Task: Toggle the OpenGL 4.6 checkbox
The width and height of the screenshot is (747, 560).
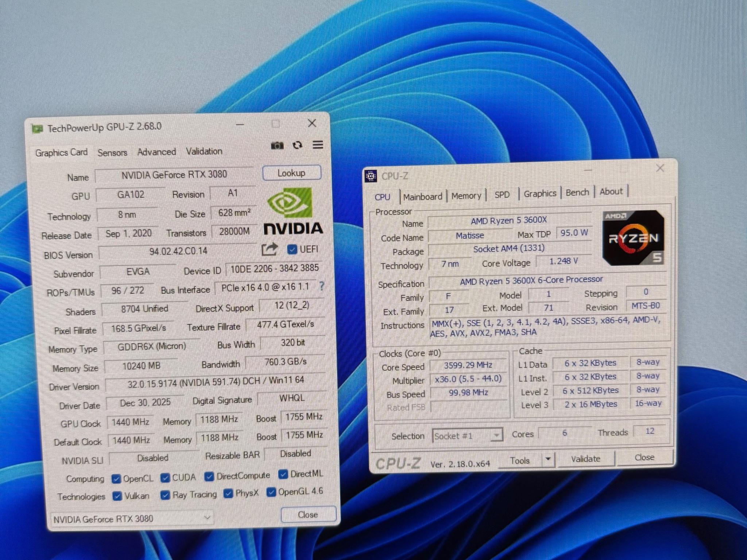Action: pyautogui.click(x=271, y=492)
